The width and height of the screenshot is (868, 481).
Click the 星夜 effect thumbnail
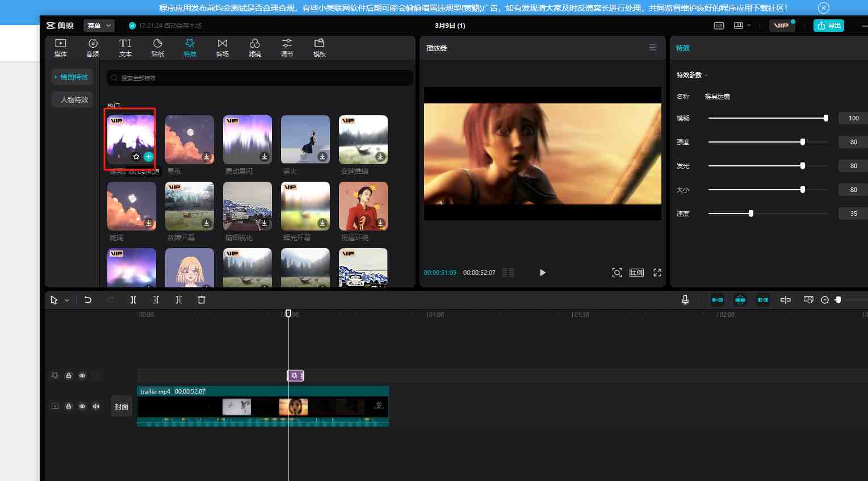189,139
